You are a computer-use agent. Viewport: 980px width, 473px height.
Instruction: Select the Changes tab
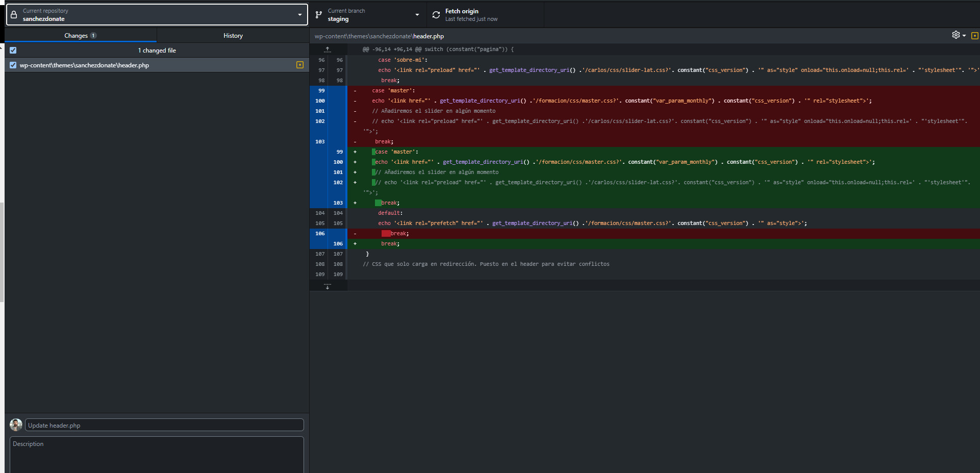pos(80,36)
